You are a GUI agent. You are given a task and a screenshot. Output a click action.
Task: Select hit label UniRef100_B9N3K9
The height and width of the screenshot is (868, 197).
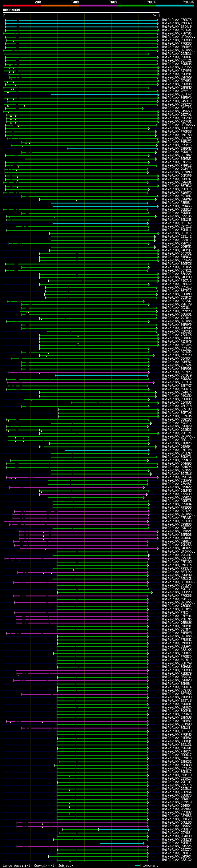pos(177,78)
